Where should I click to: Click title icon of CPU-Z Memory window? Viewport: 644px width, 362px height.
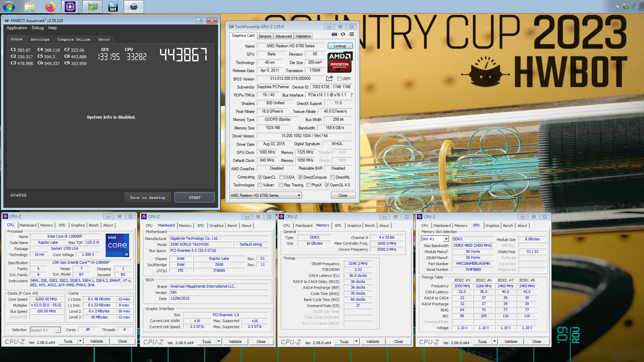point(281,217)
